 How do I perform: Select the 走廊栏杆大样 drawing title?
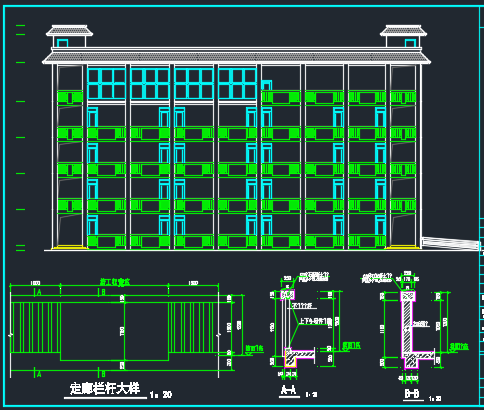[105, 389]
